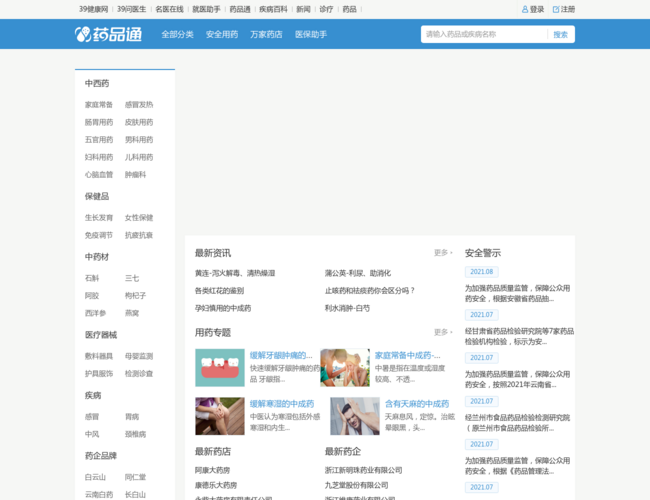Open 就医助手 top link

[x=206, y=9]
